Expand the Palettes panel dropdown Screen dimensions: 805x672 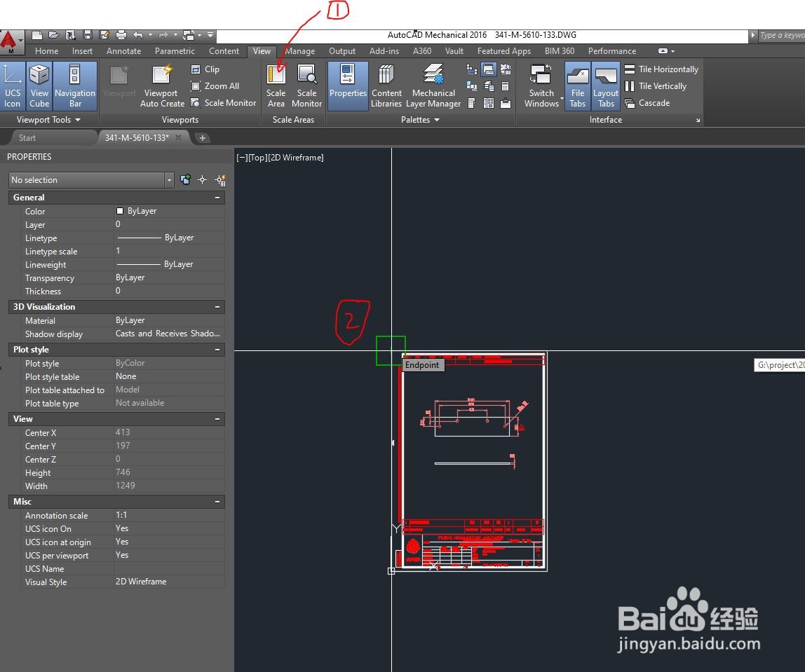click(421, 120)
